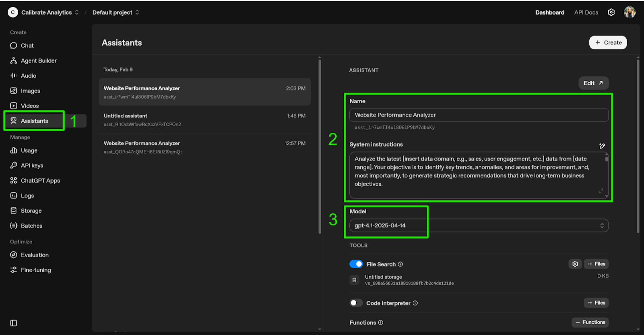Toggle the Code interpreter switch
The height and width of the screenshot is (335, 644).
(356, 303)
